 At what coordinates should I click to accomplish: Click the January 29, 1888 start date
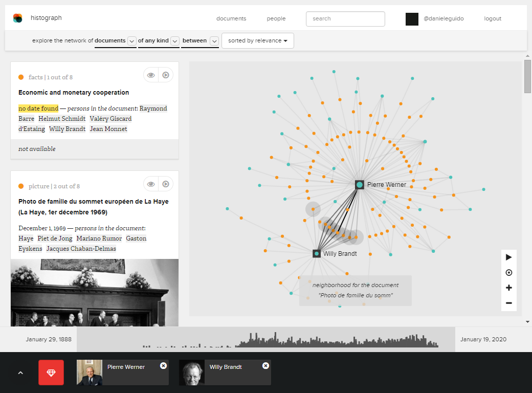[x=49, y=339]
